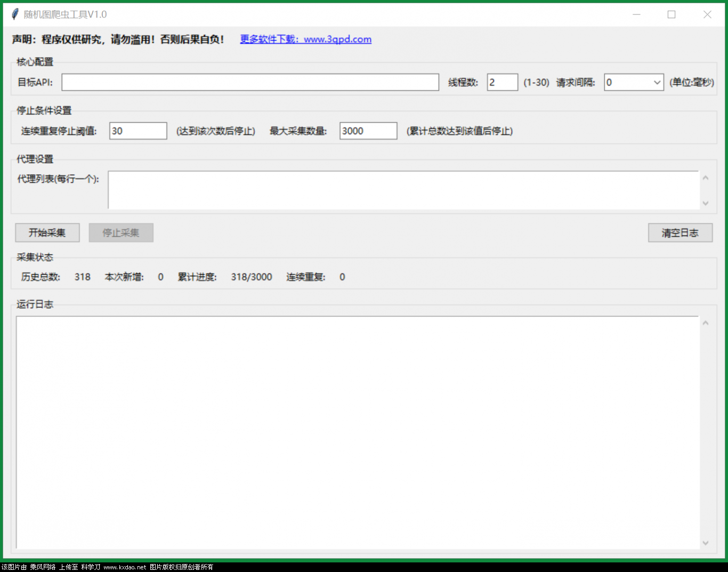728x572 pixels.
Task: Expand the 请求间隔 dropdown arrow
Action: point(657,82)
